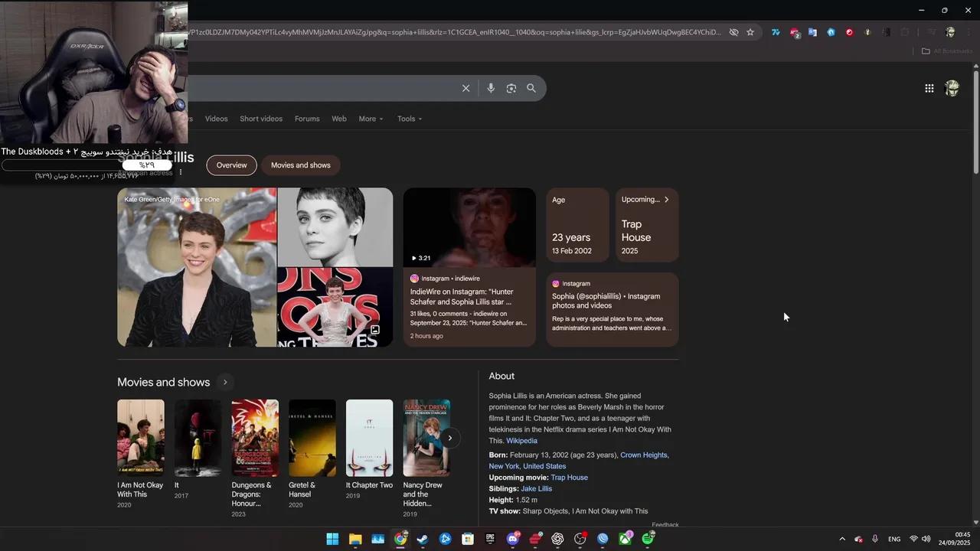Switch to the Forums tab
The height and width of the screenshot is (551, 980).
(307, 119)
